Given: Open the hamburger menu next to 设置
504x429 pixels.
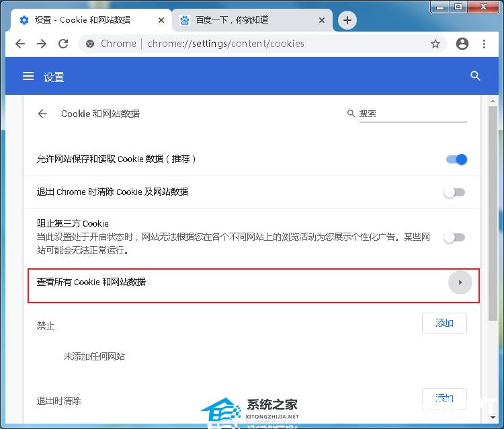Looking at the screenshot, I should (28, 77).
